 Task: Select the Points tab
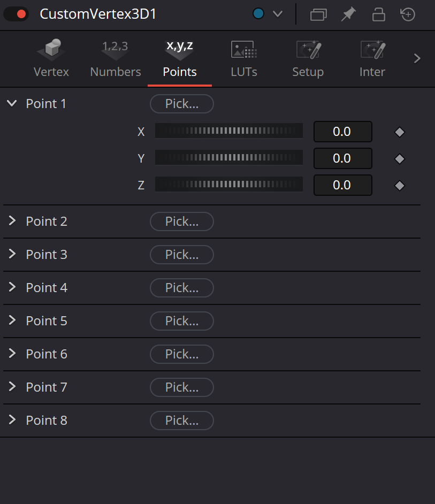(x=180, y=58)
